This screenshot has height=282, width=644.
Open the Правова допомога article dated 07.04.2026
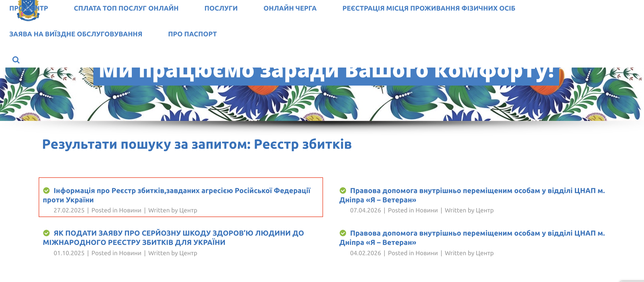[472, 195]
